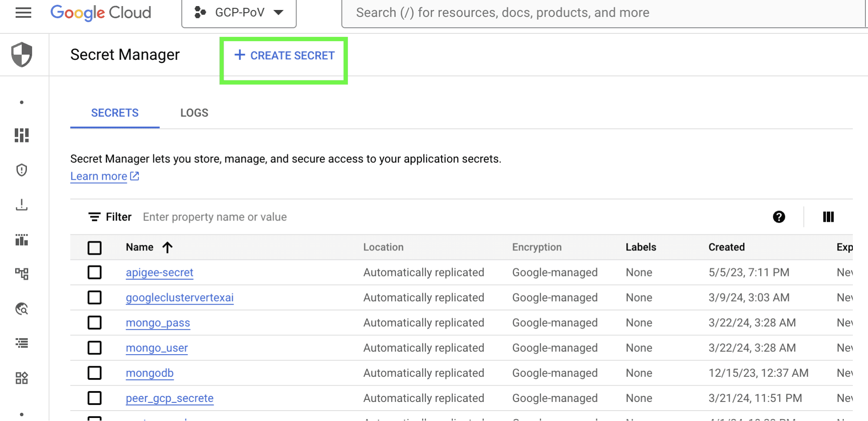
Task: Click the 3/21/24, 11:51 PM created date
Action: [755, 398]
